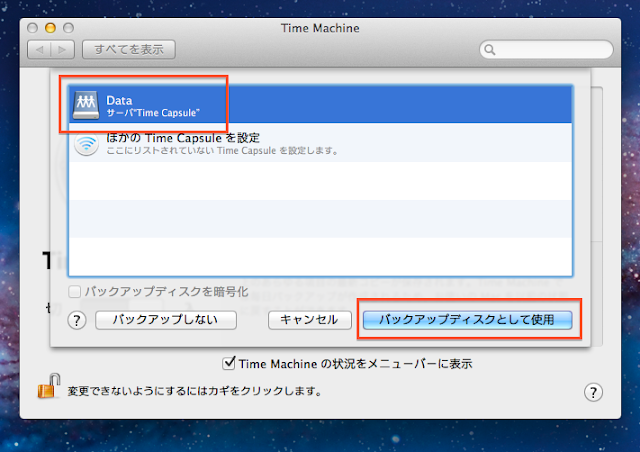Screen dimensions: 640x452
Task: Go forward with the right arrow
Action: click(62, 50)
